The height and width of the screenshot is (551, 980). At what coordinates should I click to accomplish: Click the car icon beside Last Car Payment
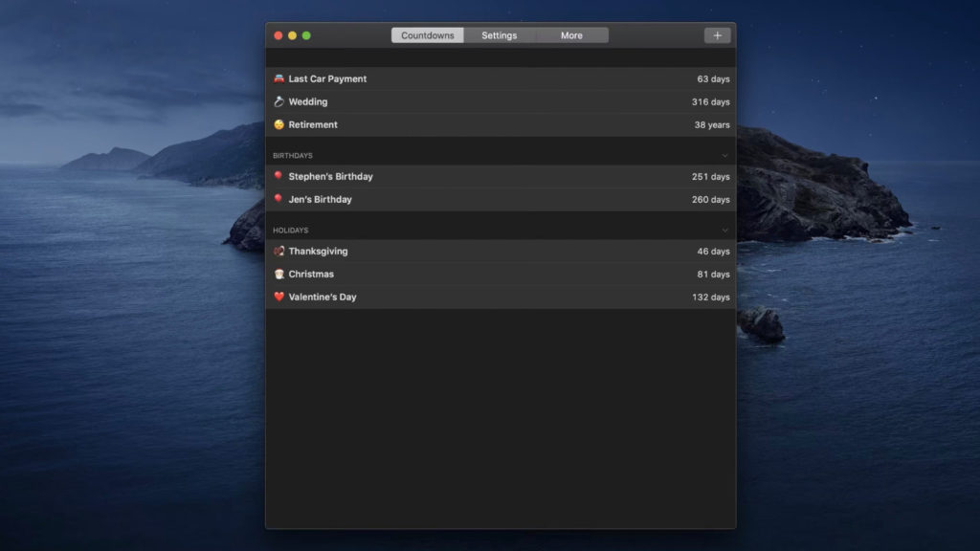[x=278, y=78]
